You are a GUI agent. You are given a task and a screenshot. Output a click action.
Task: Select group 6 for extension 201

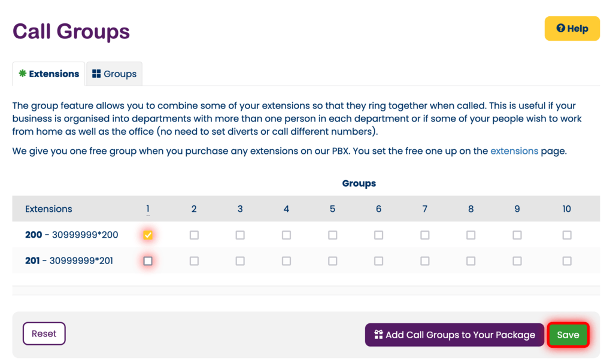[378, 261]
